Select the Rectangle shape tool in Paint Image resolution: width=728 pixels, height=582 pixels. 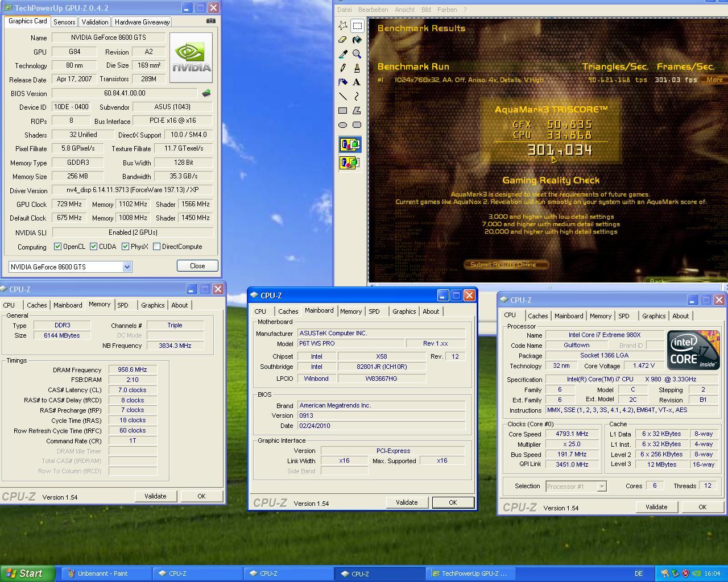[x=343, y=111]
